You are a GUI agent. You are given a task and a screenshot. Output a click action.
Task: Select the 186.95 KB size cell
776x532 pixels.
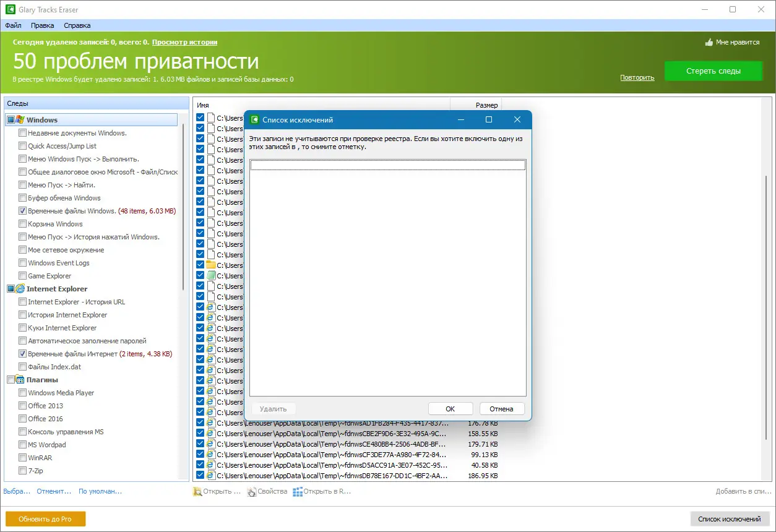tap(483, 476)
